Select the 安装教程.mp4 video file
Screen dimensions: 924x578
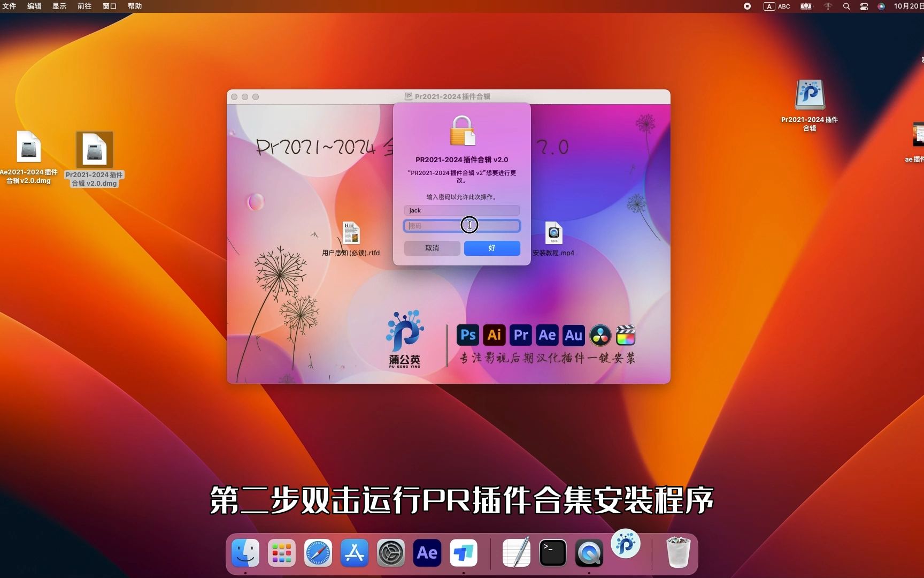[x=553, y=239]
